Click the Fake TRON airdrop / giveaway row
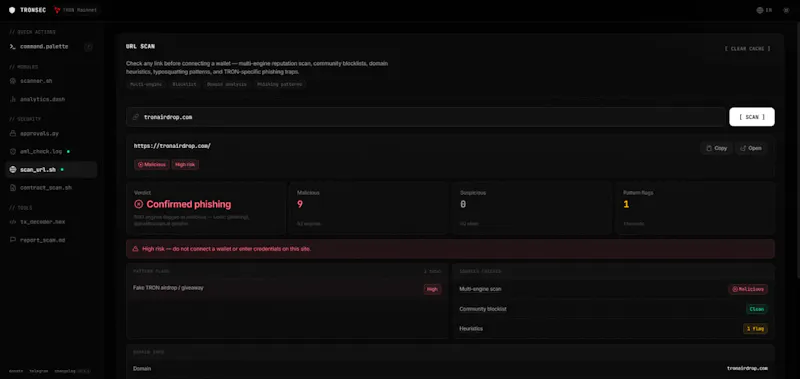The height and width of the screenshot is (379, 800). point(287,289)
